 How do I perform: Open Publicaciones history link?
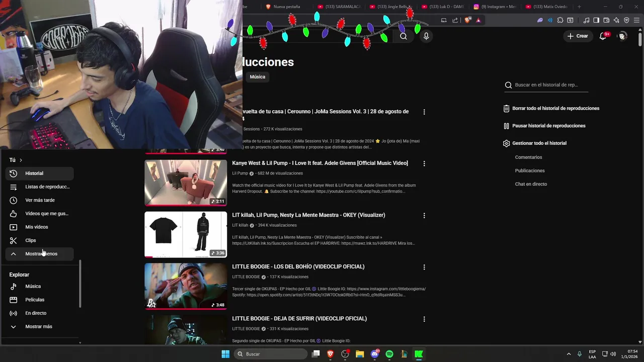point(530,171)
